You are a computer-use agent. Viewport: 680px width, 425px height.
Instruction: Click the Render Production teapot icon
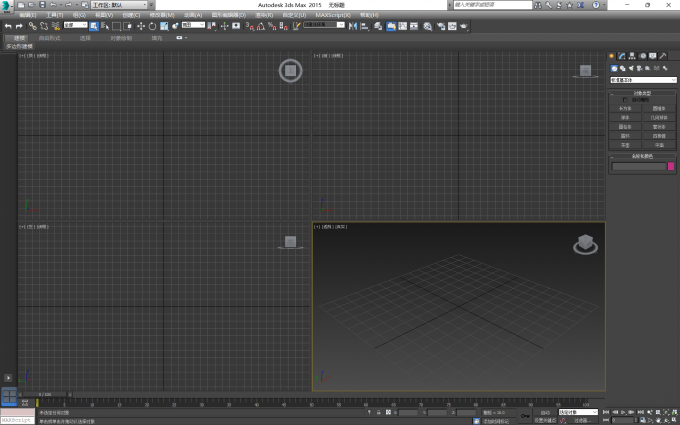(464, 26)
